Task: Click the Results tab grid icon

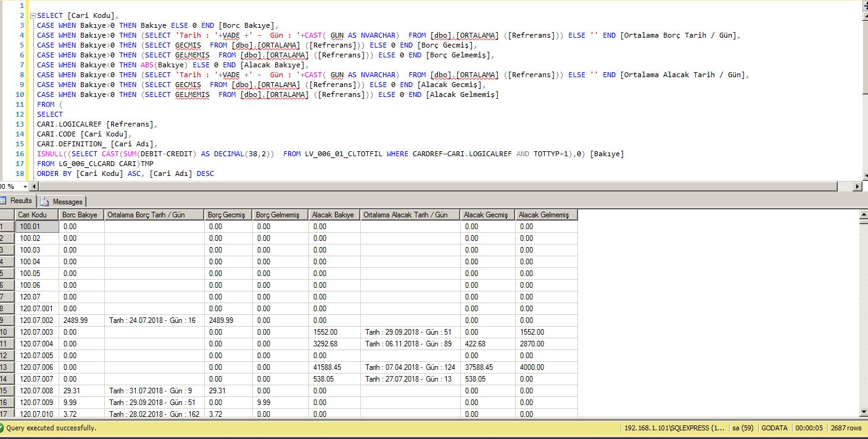Action: (4, 201)
